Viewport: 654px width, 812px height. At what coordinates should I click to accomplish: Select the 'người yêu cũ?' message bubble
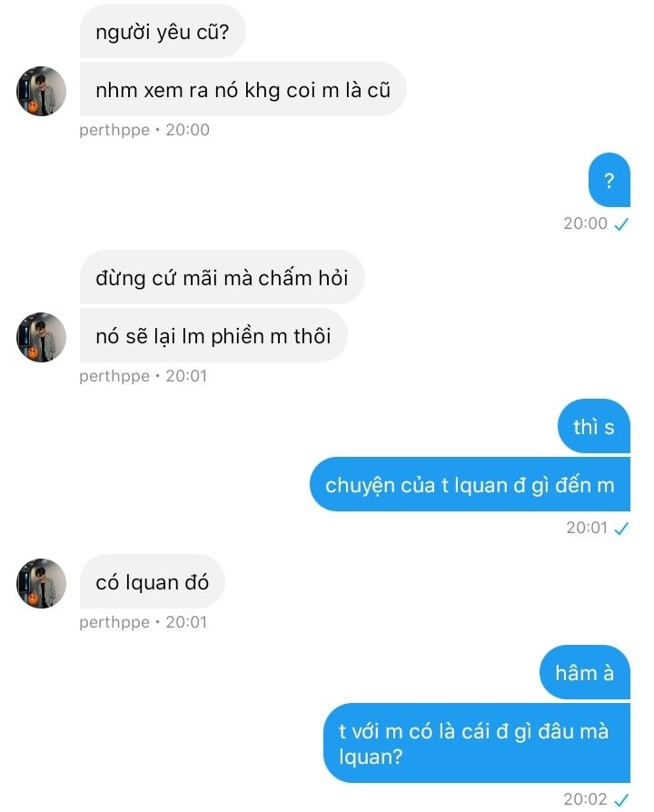coord(163,32)
